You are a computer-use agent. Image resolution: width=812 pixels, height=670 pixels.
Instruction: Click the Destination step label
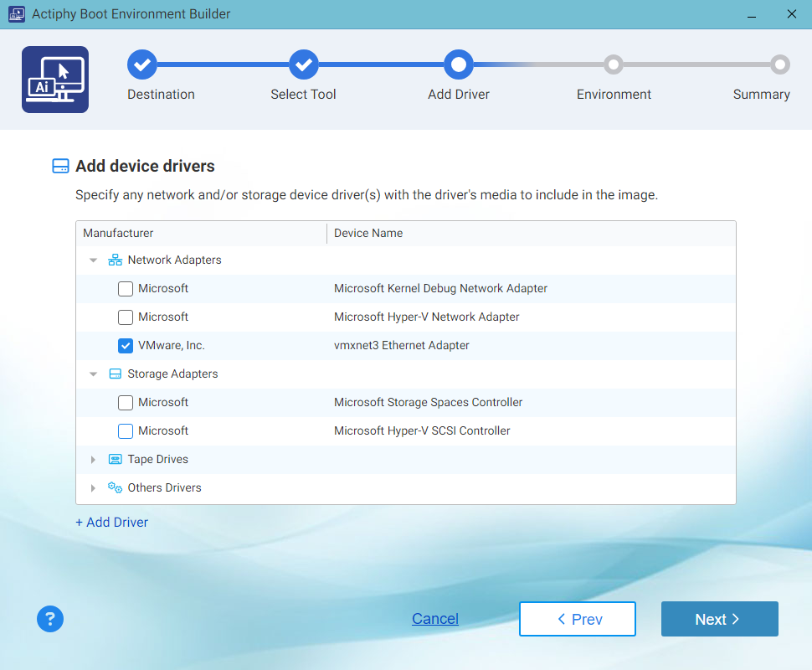[x=161, y=95]
